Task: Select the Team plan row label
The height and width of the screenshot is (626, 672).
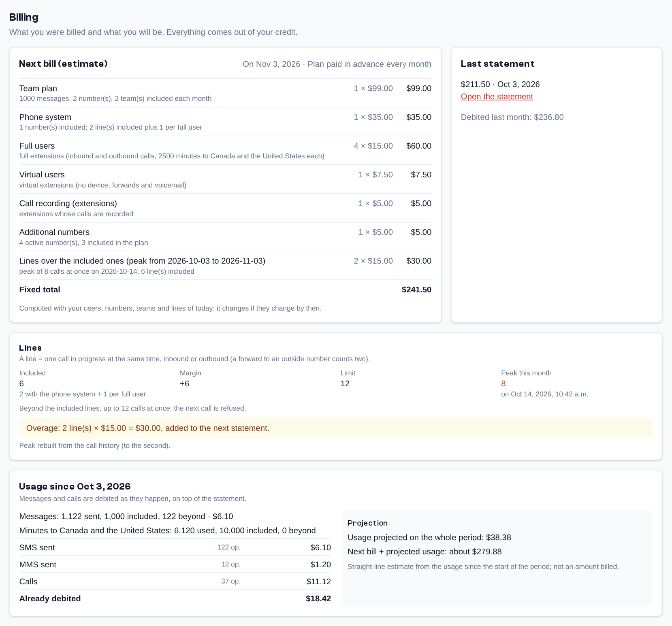Action: 38,88
